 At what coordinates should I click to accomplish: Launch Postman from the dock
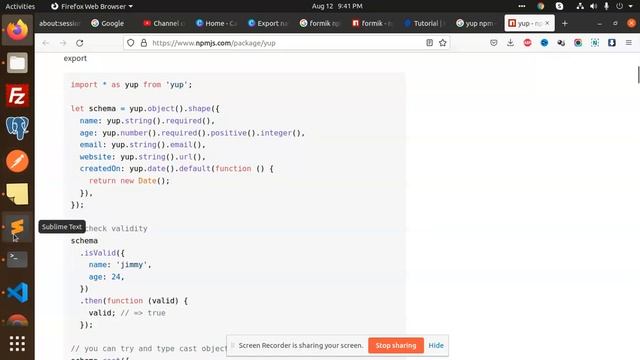(17, 161)
